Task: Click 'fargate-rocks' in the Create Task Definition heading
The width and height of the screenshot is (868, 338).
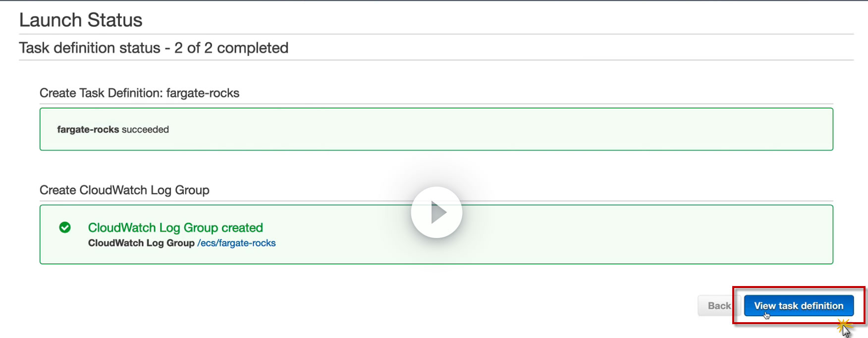Action: click(x=203, y=93)
